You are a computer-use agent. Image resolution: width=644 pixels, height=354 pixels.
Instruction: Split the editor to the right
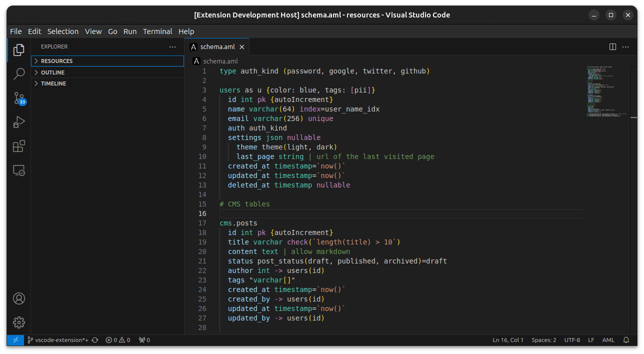[612, 47]
